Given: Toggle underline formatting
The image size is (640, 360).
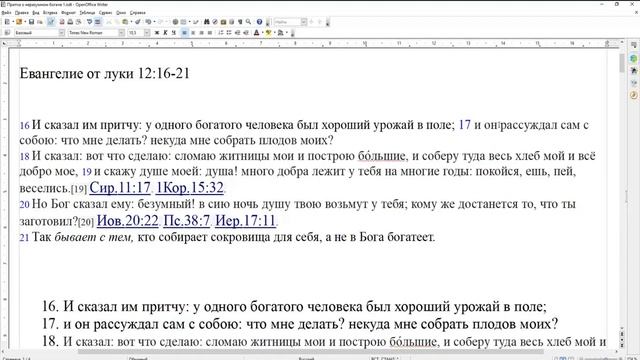Looking at the screenshot, I should (x=174, y=33).
